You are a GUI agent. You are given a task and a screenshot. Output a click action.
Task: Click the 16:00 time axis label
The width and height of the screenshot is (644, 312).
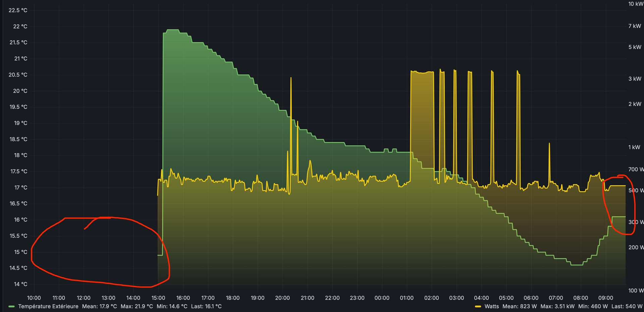pos(183,298)
